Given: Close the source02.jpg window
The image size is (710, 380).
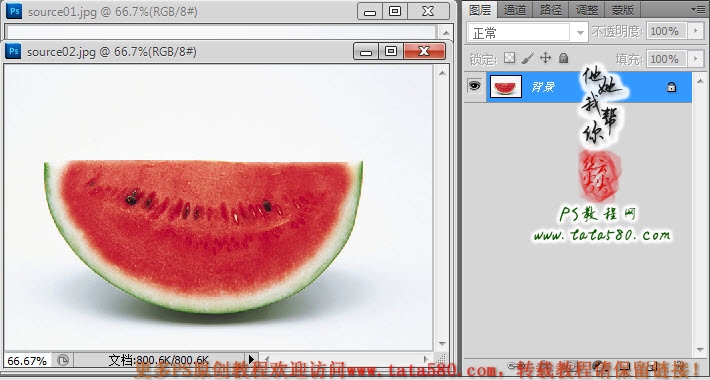Looking at the screenshot, I should 424,52.
